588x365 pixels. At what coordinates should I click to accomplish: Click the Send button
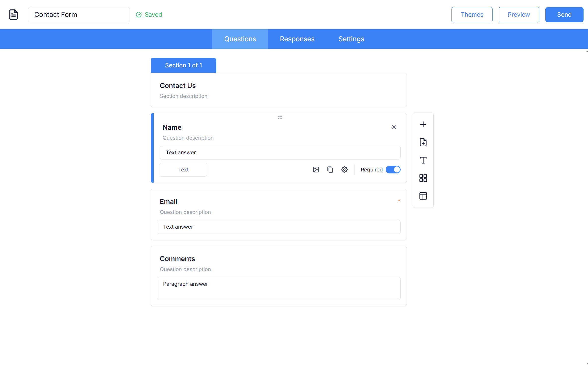[564, 15]
